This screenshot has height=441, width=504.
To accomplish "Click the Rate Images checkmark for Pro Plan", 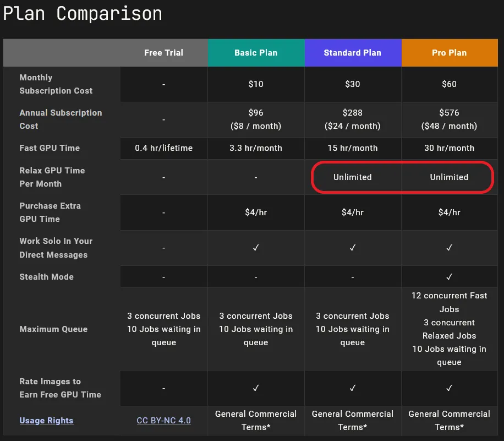I will pyautogui.click(x=450, y=388).
